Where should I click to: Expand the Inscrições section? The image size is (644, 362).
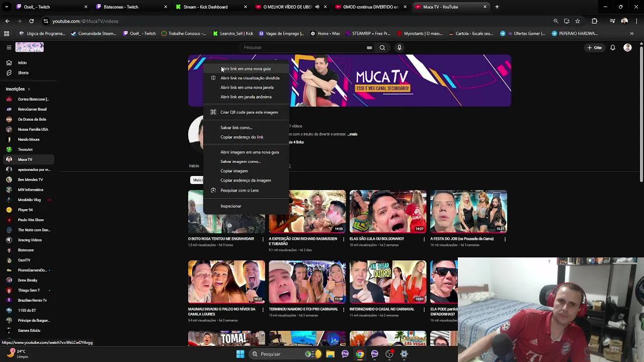coord(18,89)
